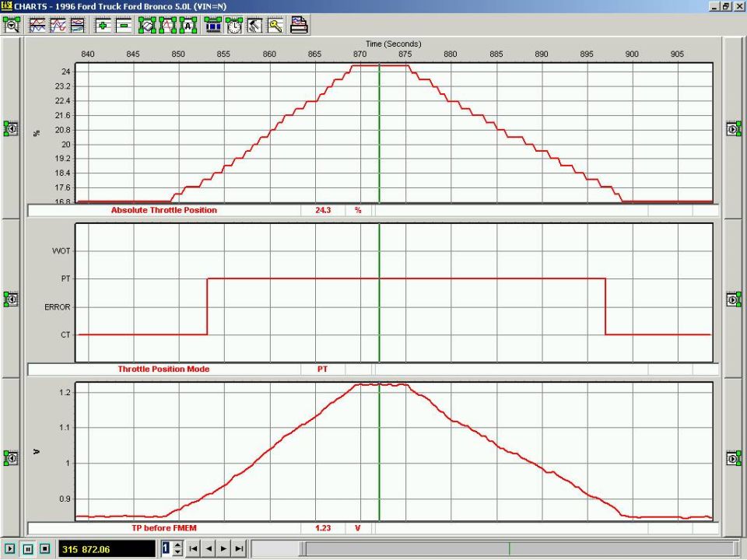This screenshot has width=747, height=560.
Task: Click the film strip frames toolbar icon
Action: coord(213,25)
